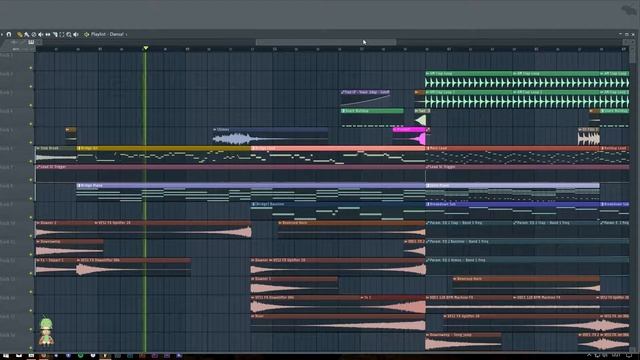Toggle the magnet snap tool

[9, 35]
